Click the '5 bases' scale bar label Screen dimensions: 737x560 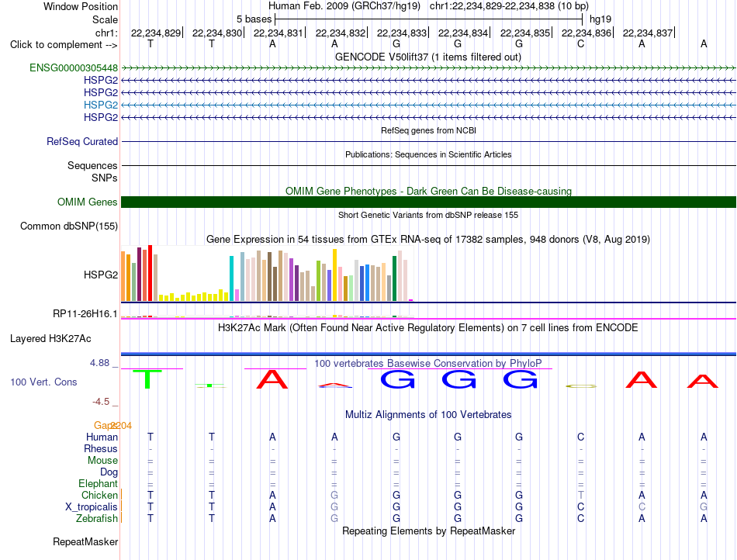[x=254, y=19]
